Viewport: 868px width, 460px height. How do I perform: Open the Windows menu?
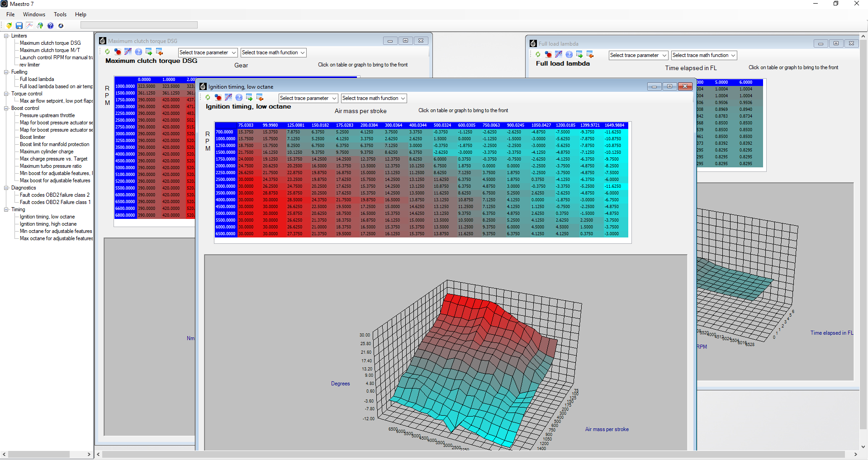pos(34,14)
